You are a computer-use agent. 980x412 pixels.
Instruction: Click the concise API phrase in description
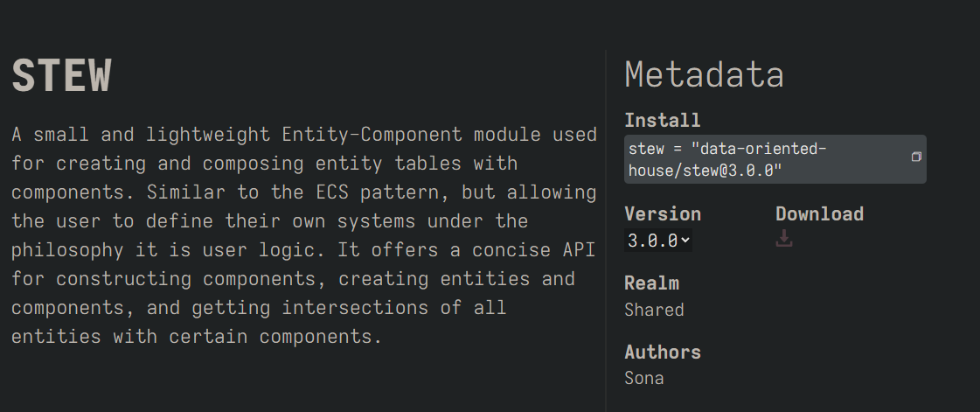(532, 250)
